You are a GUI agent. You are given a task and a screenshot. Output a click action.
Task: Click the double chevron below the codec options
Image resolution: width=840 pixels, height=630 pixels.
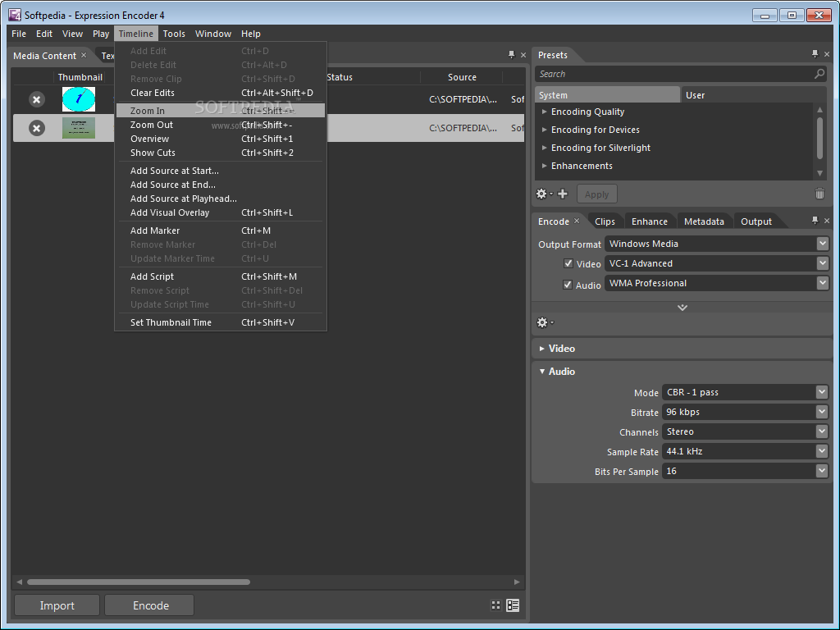pos(682,308)
